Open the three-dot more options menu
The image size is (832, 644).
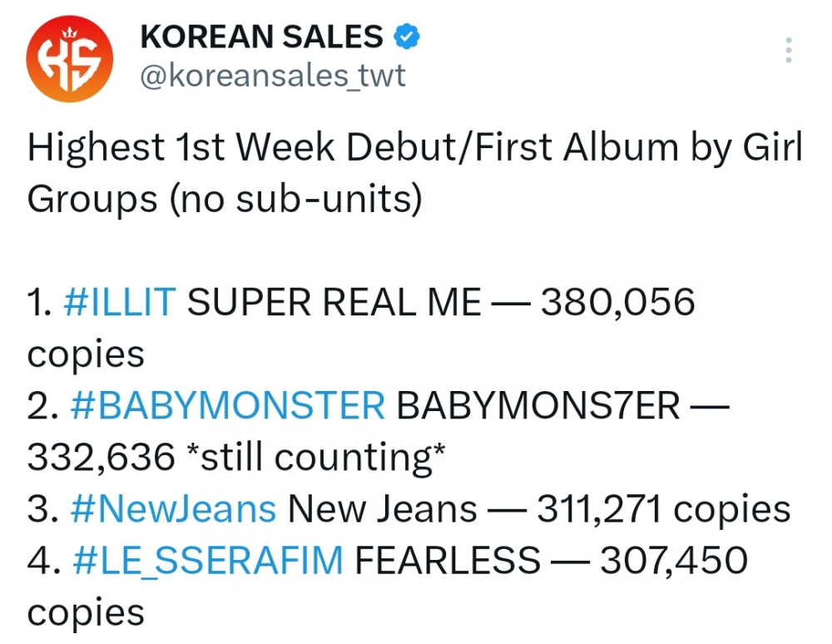[x=789, y=51]
